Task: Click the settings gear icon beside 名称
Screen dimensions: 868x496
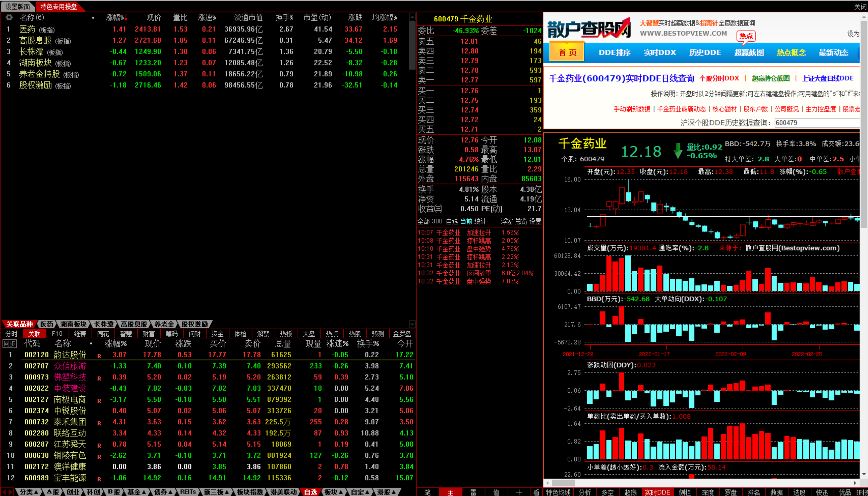Action: pyautogui.click(x=9, y=17)
